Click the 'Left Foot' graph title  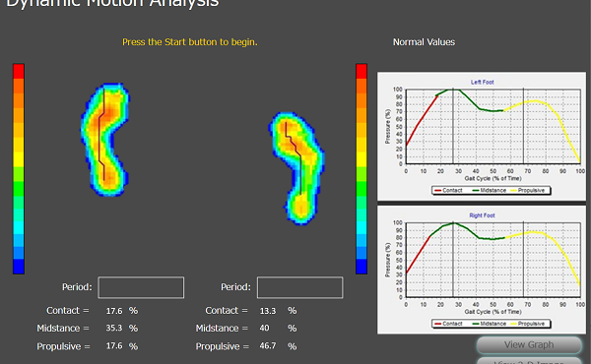click(x=482, y=82)
